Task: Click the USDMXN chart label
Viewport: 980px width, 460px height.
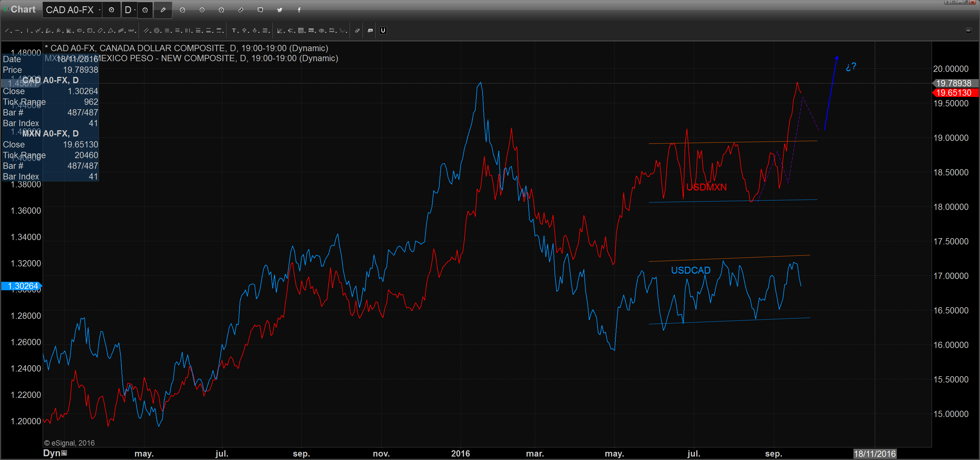Action: [x=707, y=187]
